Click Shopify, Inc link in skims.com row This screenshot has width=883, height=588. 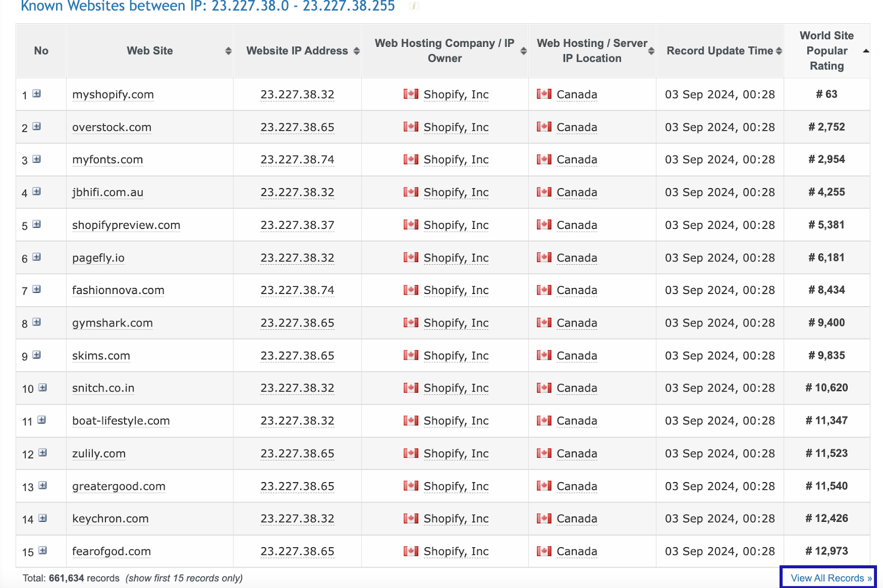coord(456,356)
